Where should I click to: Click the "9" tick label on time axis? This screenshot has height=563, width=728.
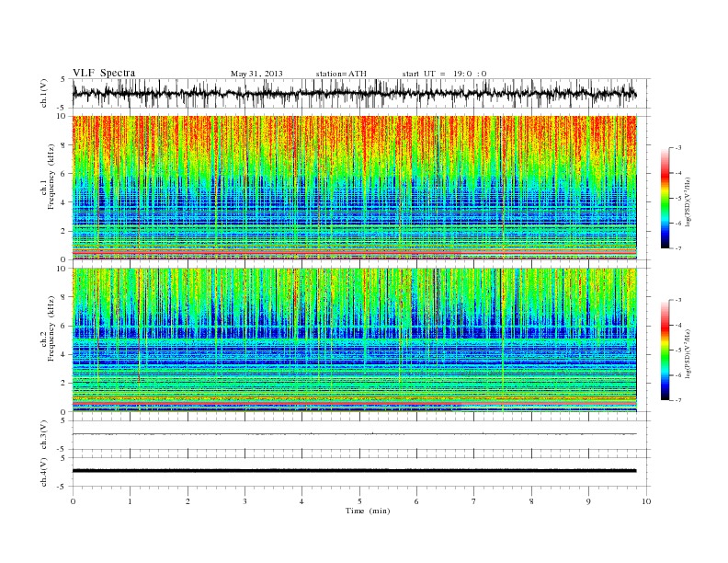[x=588, y=501]
